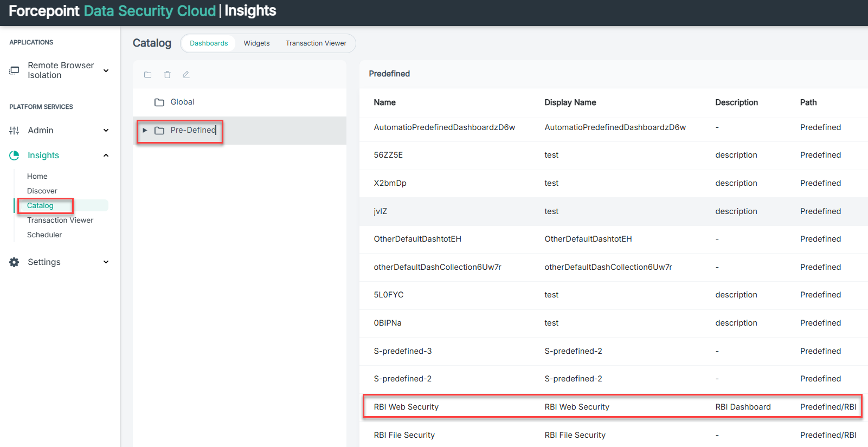Click the Remote Browser Isolation label
868x447 pixels.
coord(61,70)
